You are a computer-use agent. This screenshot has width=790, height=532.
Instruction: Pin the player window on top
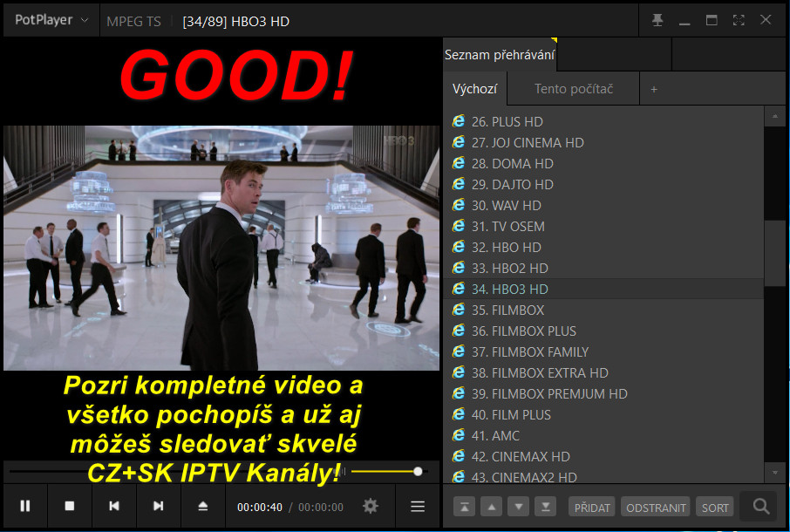[x=657, y=20]
